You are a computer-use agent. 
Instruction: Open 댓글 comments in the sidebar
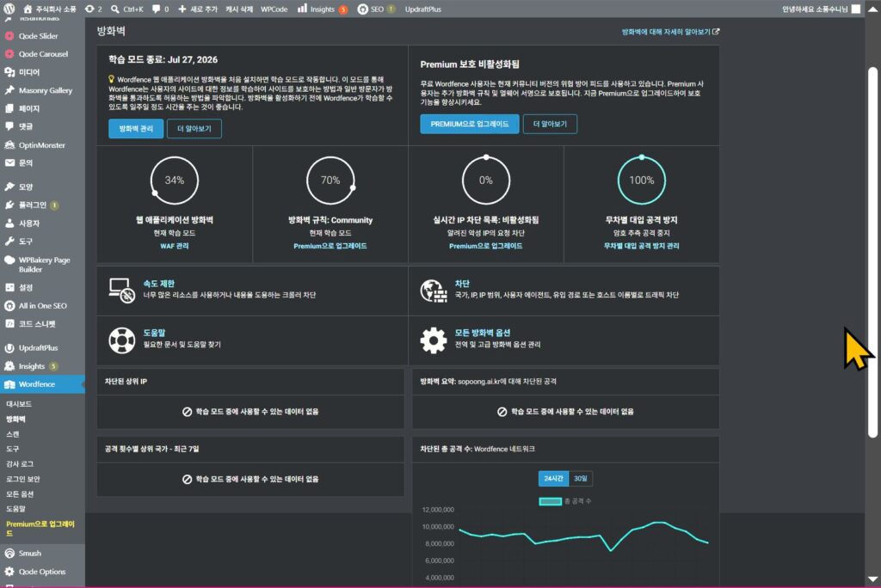pyautogui.click(x=26, y=126)
